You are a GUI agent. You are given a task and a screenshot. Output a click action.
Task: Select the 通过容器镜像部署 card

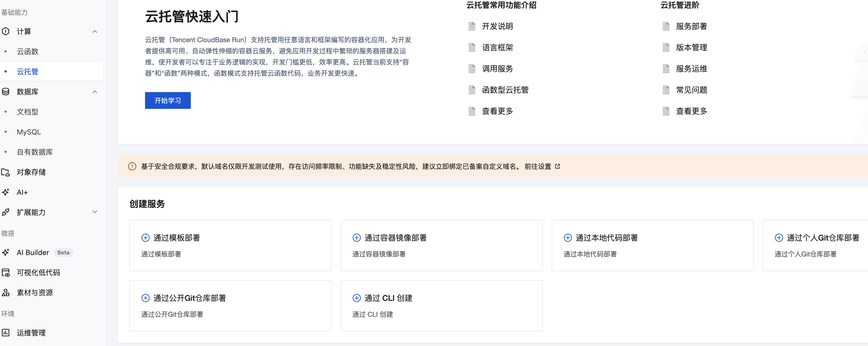(442, 246)
